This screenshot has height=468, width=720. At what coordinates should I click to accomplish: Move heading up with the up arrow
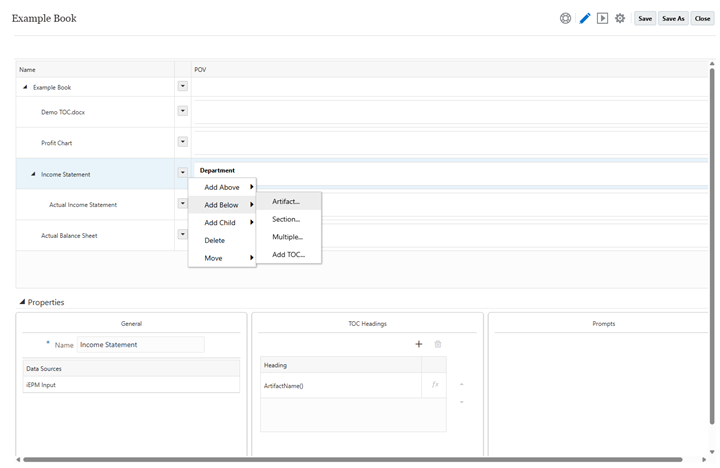(461, 384)
